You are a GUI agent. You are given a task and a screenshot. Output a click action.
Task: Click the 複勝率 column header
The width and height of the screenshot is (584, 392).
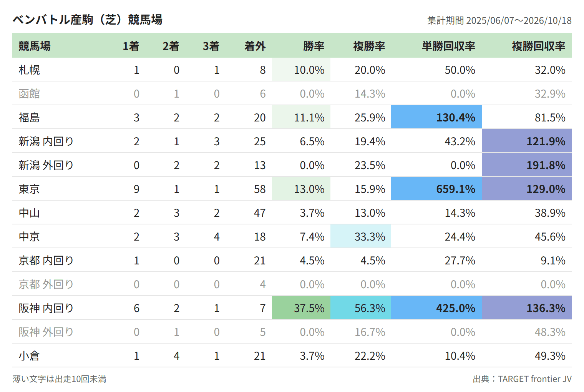(x=369, y=46)
